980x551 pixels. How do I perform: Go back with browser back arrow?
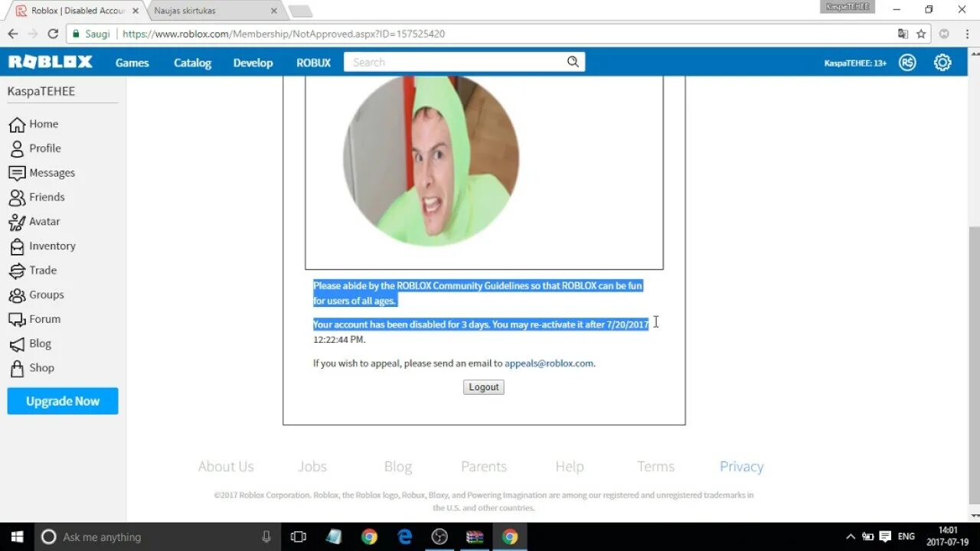[x=12, y=34]
